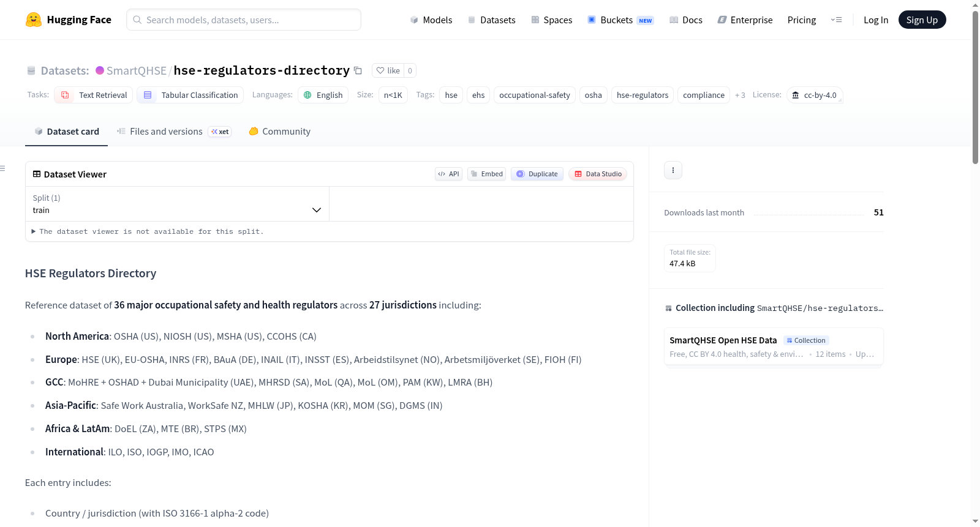Click the Log In link
Screen dimensions: 980x527
(x=876, y=20)
